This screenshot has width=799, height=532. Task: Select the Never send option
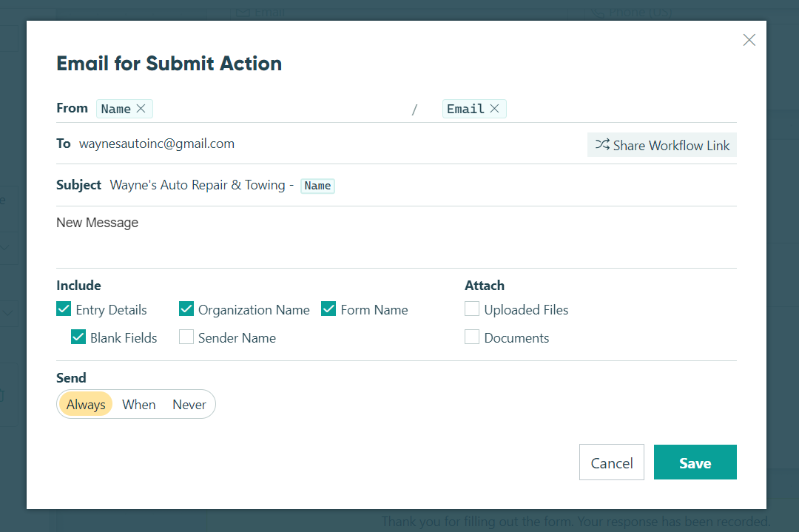click(x=189, y=404)
